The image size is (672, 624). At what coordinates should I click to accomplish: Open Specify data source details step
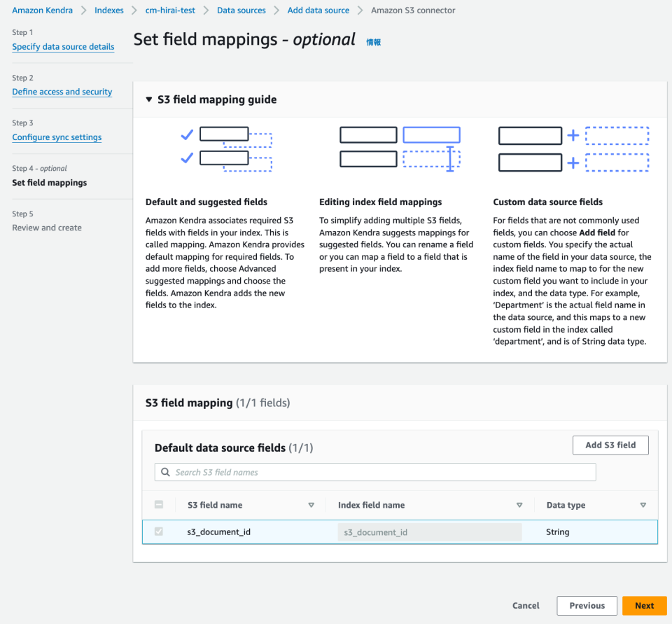[x=63, y=46]
